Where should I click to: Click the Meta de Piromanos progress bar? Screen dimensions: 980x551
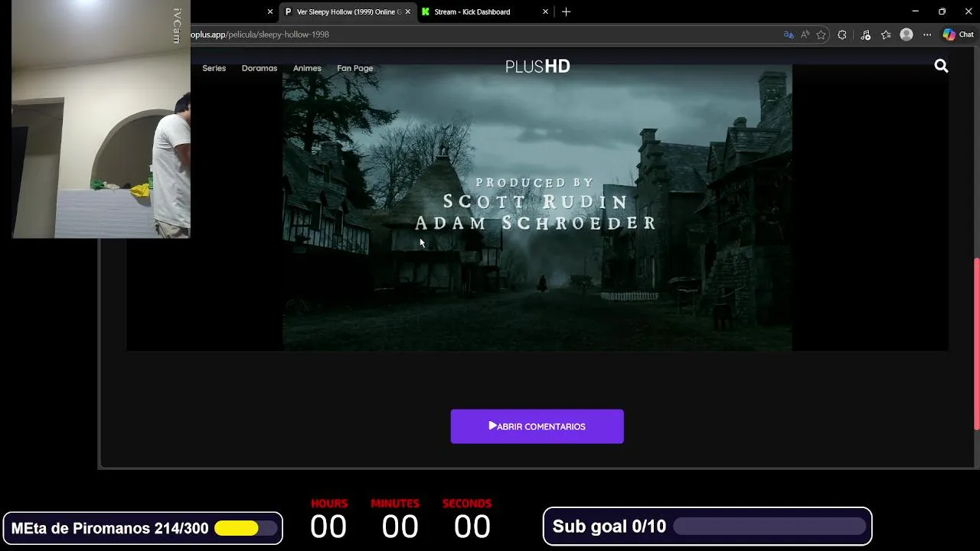coord(247,528)
